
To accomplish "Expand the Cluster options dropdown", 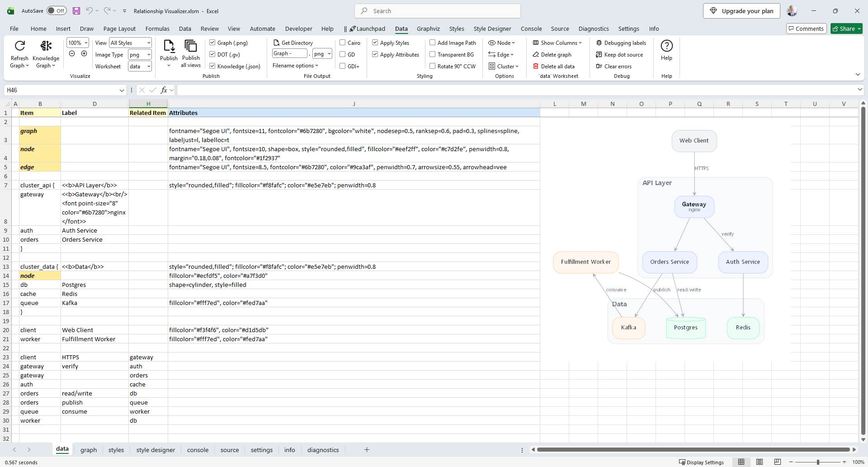I will pyautogui.click(x=504, y=66).
